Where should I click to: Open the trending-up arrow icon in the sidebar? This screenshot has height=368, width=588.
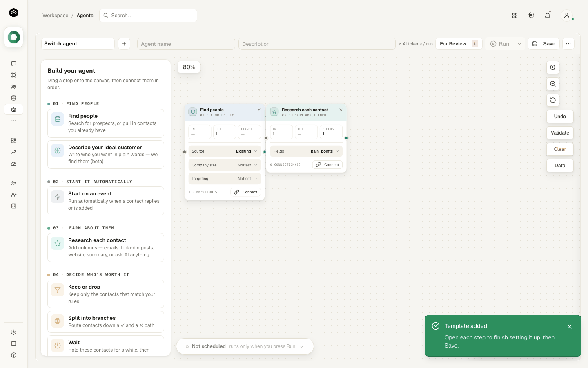click(13, 152)
